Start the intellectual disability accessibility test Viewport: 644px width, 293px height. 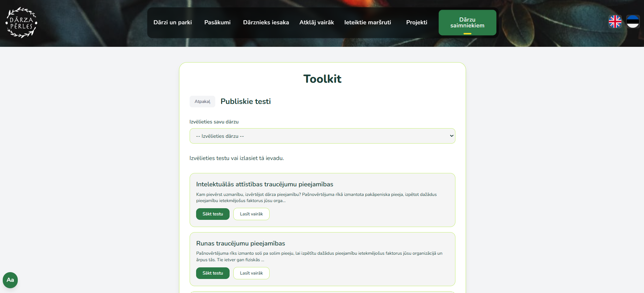point(213,214)
